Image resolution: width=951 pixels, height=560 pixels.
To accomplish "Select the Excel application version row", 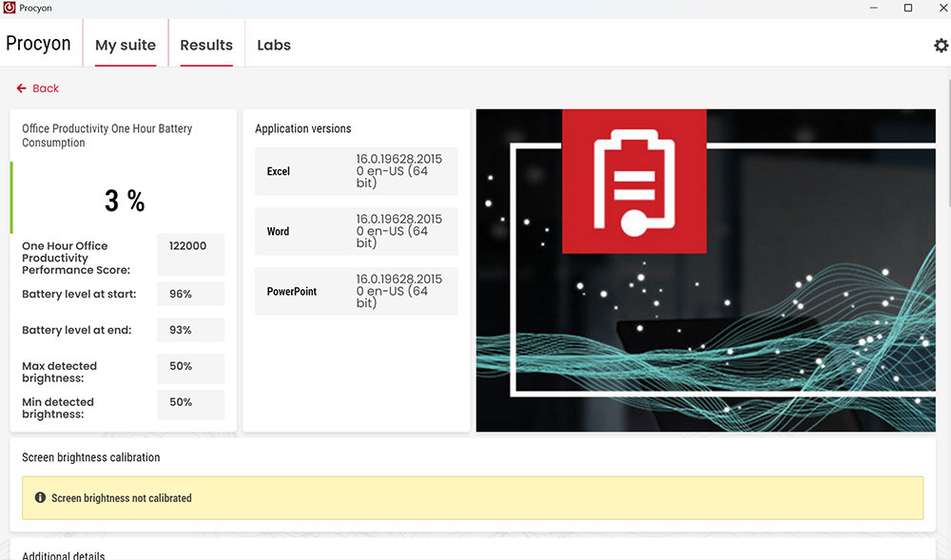I will [x=356, y=171].
